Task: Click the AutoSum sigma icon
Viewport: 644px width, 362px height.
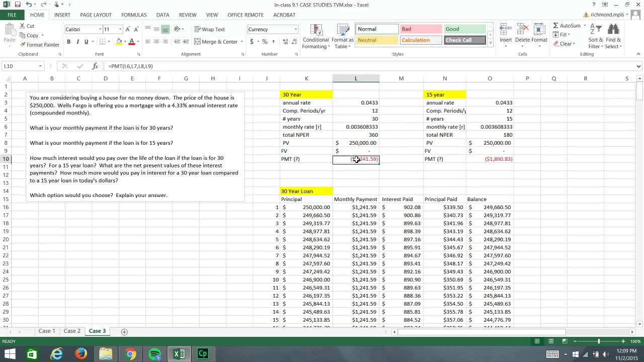Action: tap(555, 26)
